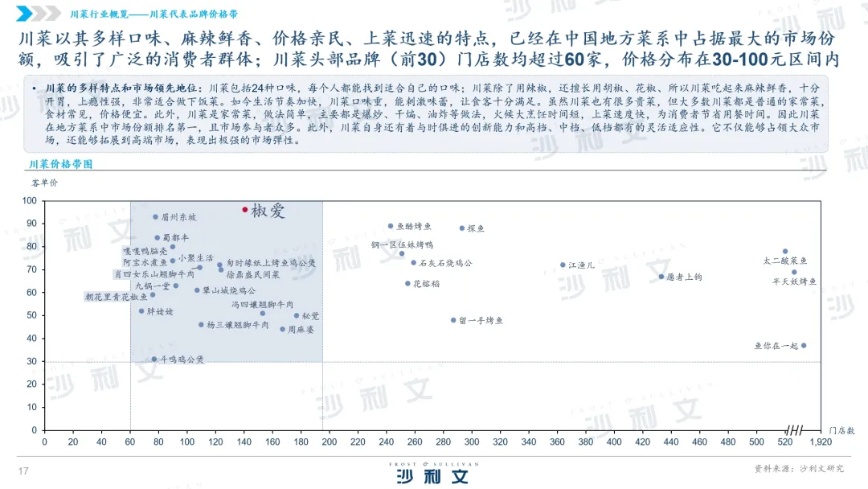The height and width of the screenshot is (489, 868).
Task: Click the 眉州东坡 label
Action: (x=178, y=217)
